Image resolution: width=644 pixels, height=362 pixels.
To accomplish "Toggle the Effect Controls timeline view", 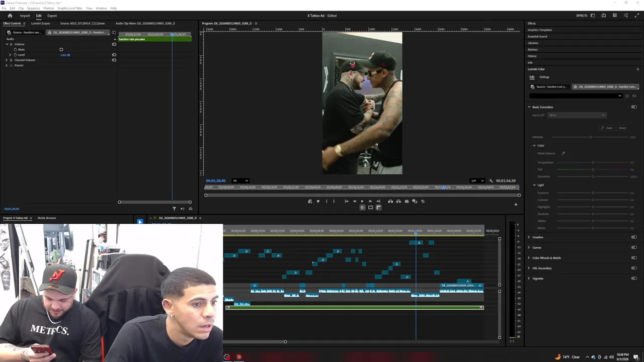I will 114,33.
